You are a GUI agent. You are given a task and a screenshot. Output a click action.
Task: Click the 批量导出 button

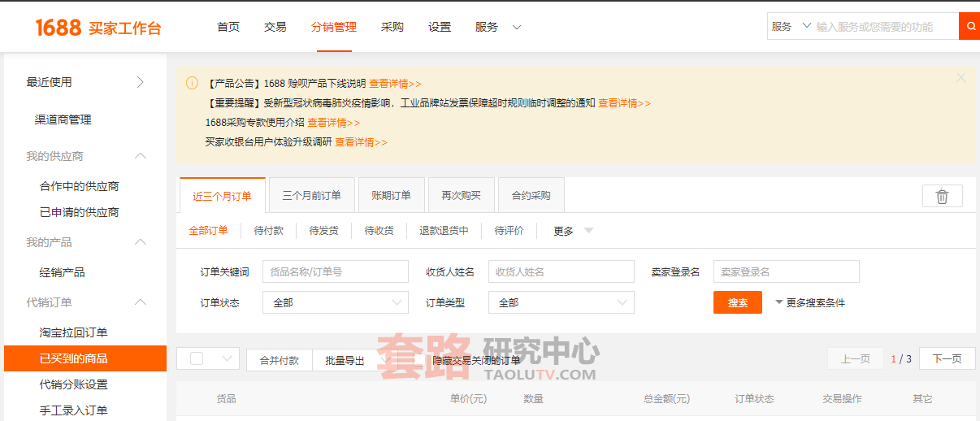(x=345, y=360)
